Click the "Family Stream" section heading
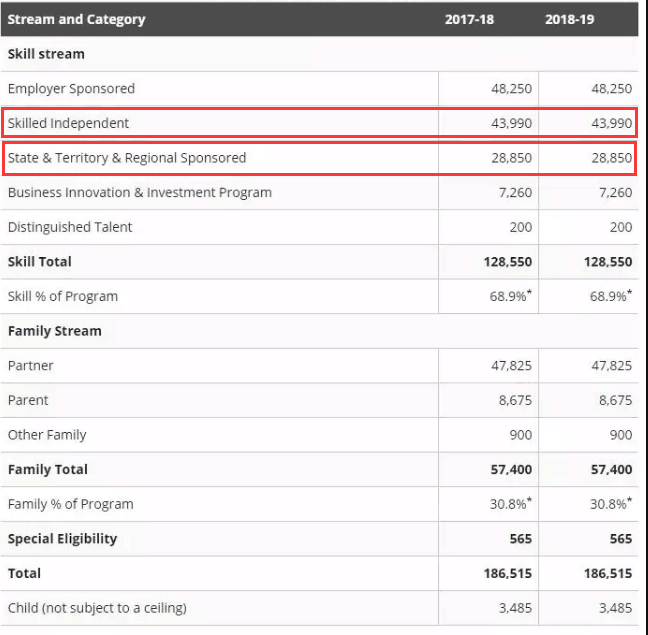Viewport: 648px width, 635px height. (54, 331)
